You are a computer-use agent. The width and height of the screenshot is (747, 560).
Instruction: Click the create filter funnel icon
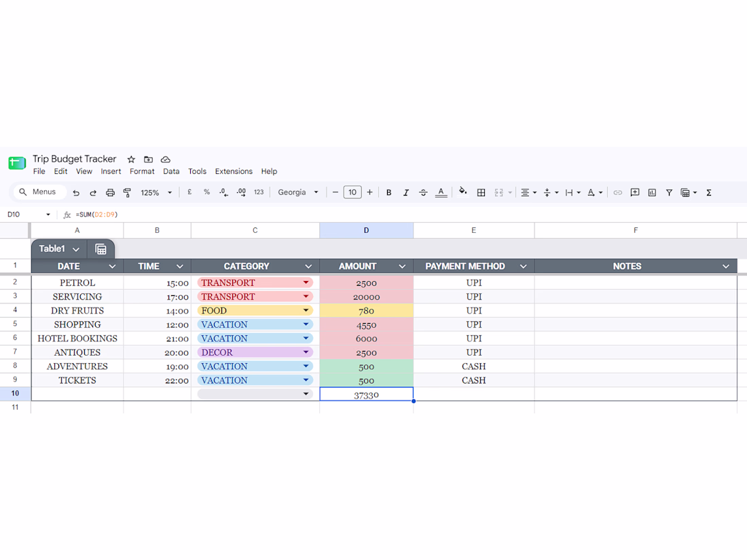(x=670, y=192)
